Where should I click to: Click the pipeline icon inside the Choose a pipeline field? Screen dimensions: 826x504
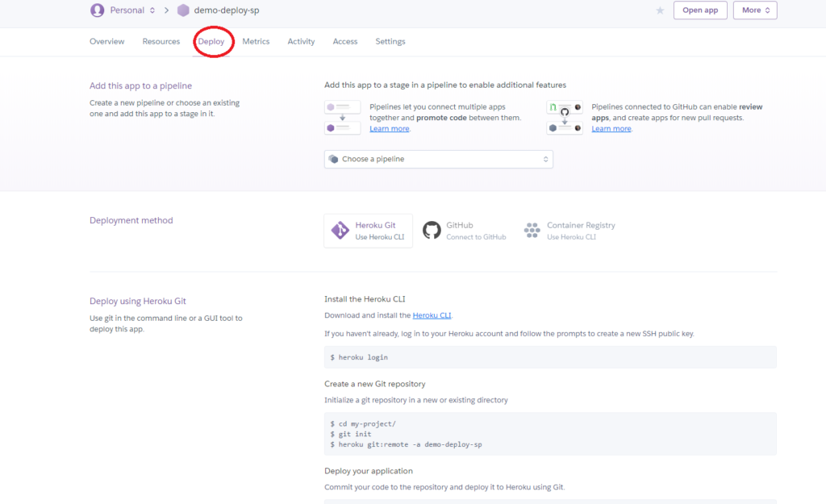pos(333,159)
